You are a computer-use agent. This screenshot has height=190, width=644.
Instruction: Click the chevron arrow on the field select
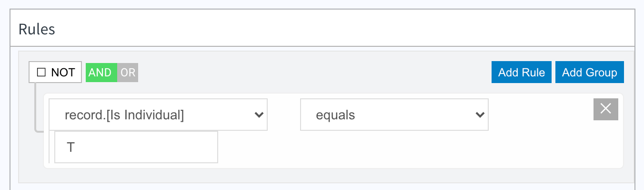click(x=259, y=115)
